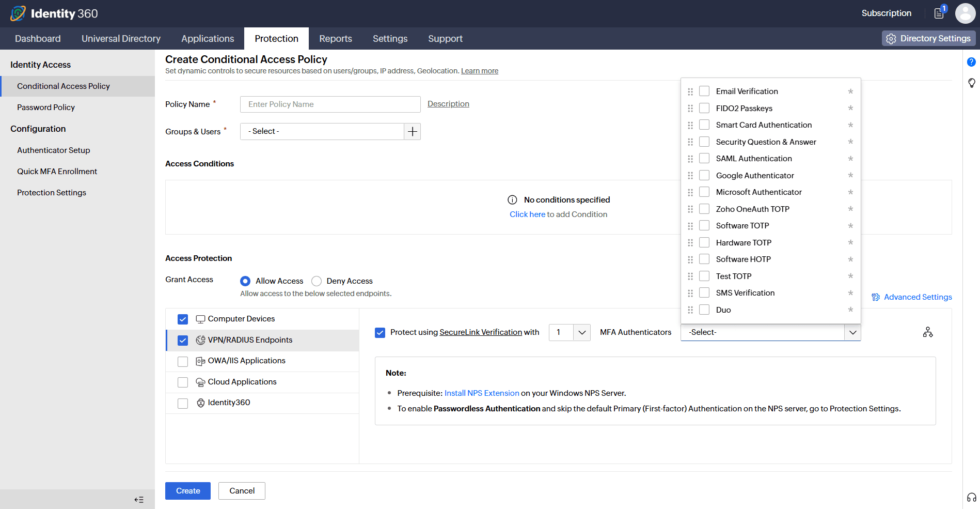Click the info icon near No conditions specified

[x=512, y=200]
